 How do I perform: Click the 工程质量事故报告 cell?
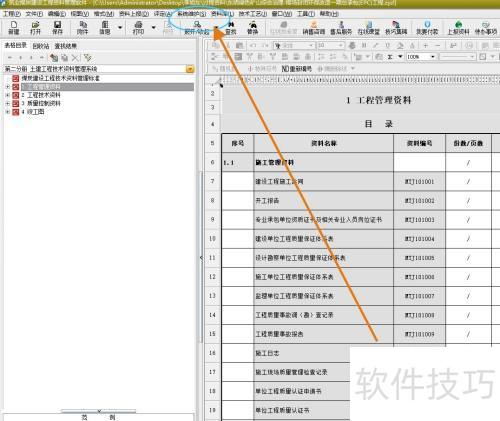[x=323, y=334]
